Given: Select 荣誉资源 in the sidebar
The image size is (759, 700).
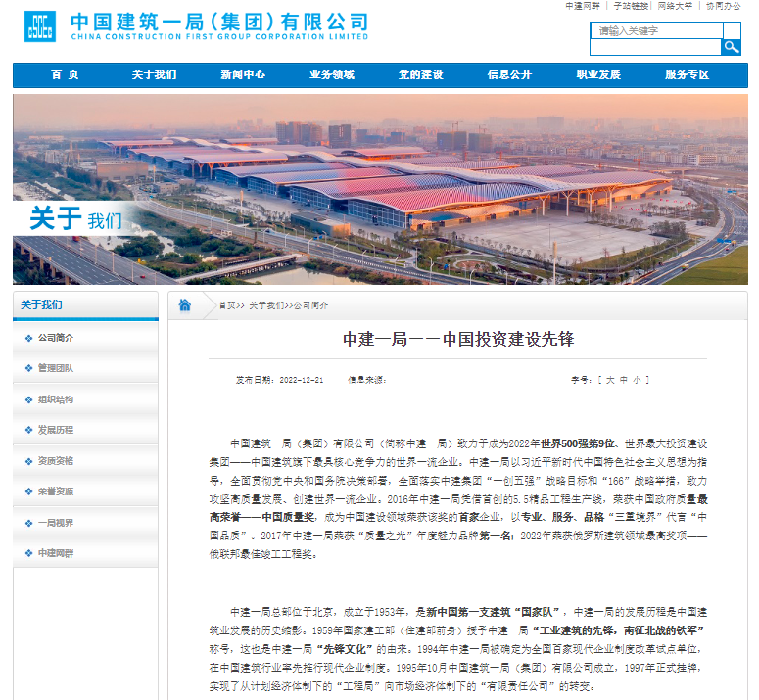Looking at the screenshot, I should coord(56,491).
